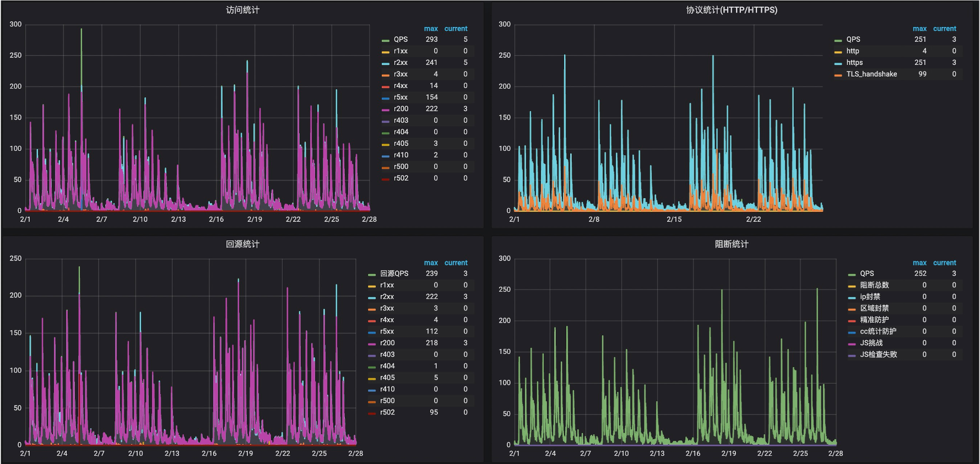Screen dimensions: 980x464
Task: Toggle 阻断总数 series in 阻断统计 legend
Action: 874,285
